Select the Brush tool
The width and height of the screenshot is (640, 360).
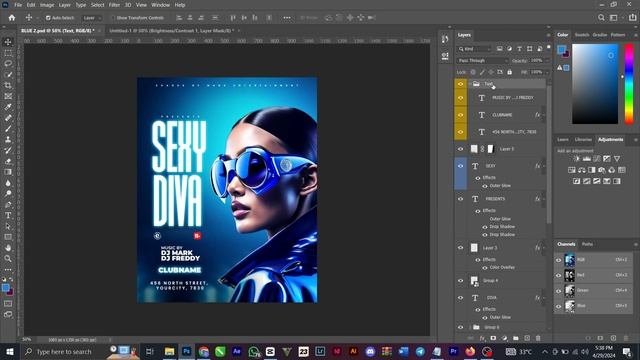tap(8, 129)
